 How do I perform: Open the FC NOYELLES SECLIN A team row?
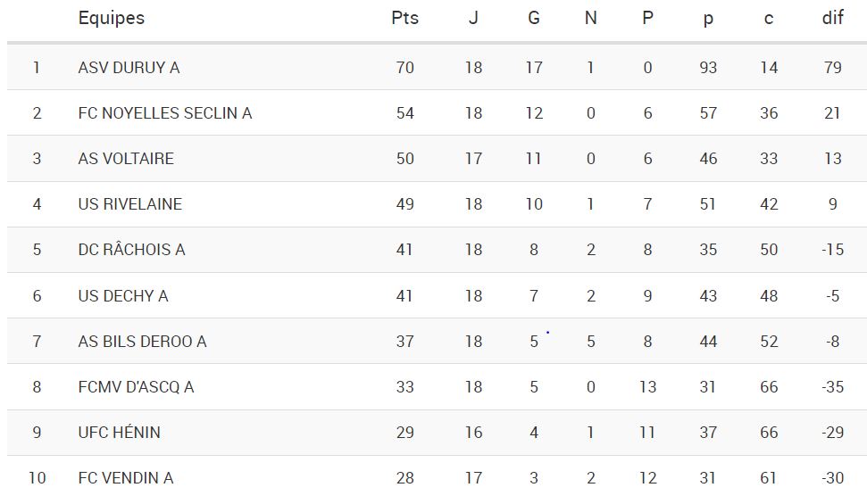[x=164, y=112]
